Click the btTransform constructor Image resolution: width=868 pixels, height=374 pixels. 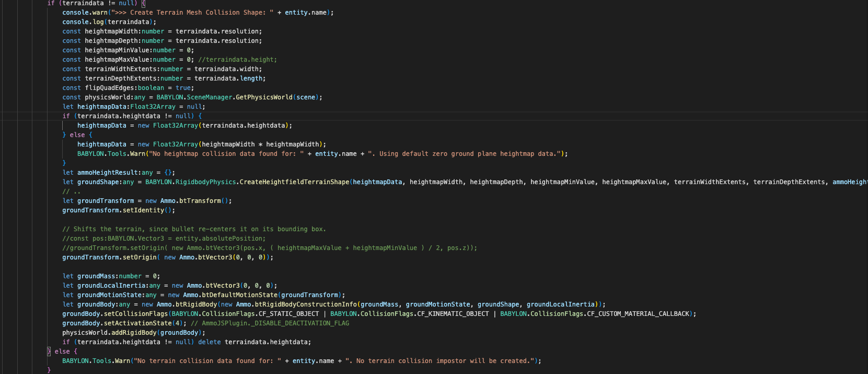tap(200, 201)
